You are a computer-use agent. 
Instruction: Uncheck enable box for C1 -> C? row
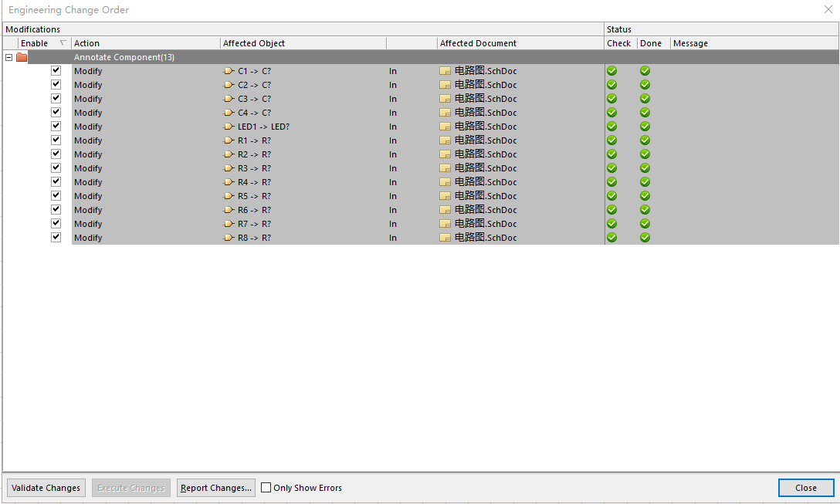coord(56,71)
